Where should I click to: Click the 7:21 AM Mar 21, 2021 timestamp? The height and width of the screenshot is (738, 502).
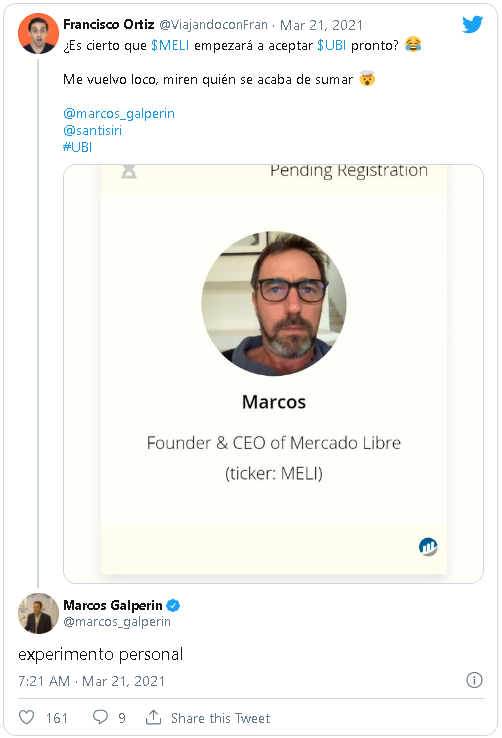(92, 681)
